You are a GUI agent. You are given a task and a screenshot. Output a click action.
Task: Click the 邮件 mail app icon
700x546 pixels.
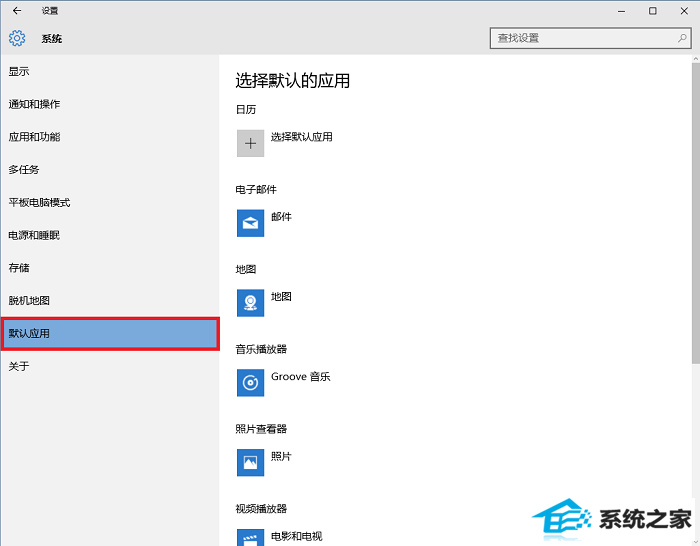pos(250,223)
